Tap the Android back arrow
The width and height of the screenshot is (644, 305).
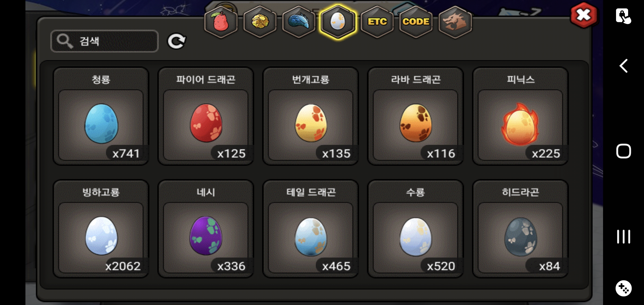(x=623, y=66)
